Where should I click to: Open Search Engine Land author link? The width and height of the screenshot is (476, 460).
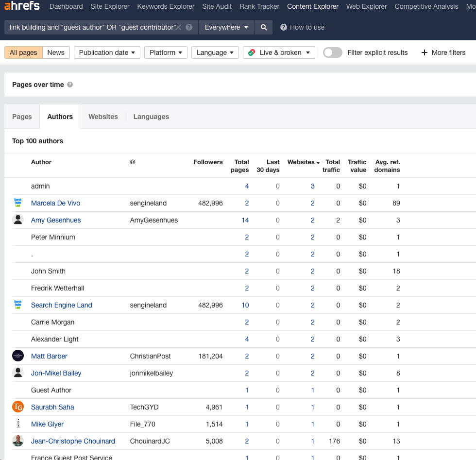tap(62, 305)
